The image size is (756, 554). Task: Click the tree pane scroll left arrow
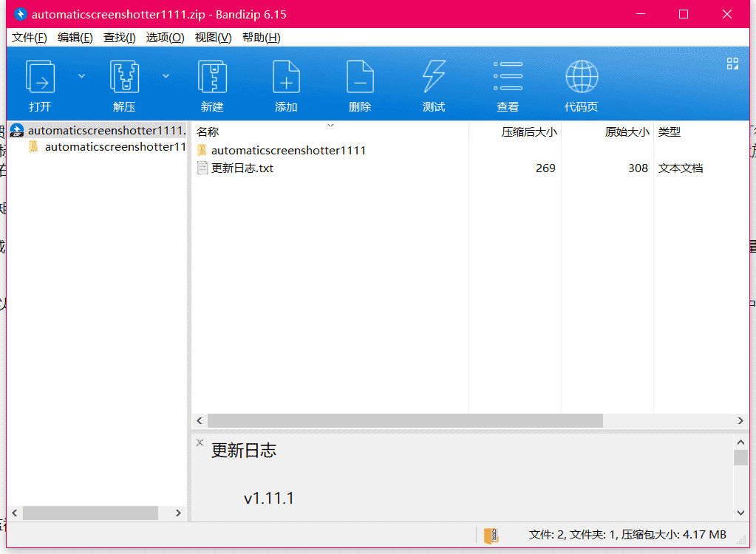[15, 513]
